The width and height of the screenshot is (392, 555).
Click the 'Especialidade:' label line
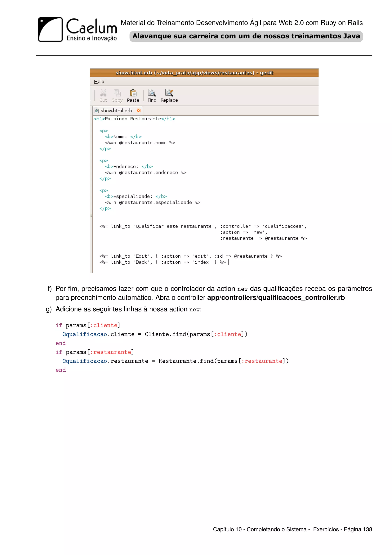136,196
